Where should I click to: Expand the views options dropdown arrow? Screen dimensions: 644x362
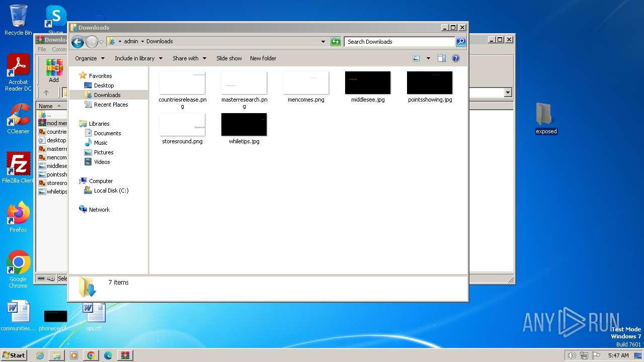[428, 58]
